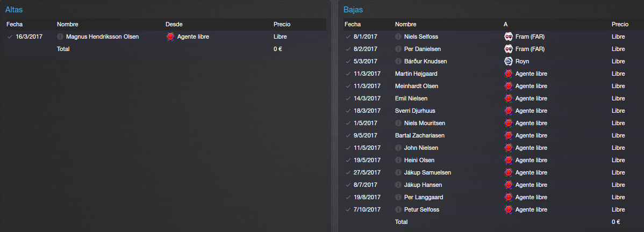Sort Altas table by Fecha column
644x232 pixels.
coord(15,24)
